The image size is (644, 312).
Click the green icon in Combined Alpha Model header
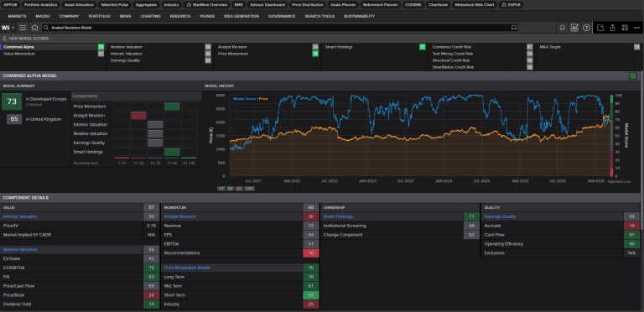(633, 75)
